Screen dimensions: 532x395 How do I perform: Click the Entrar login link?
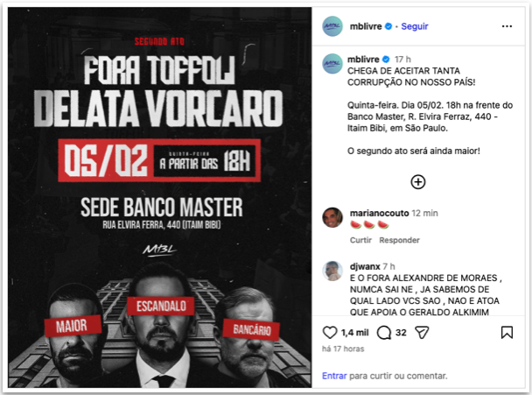click(x=334, y=376)
